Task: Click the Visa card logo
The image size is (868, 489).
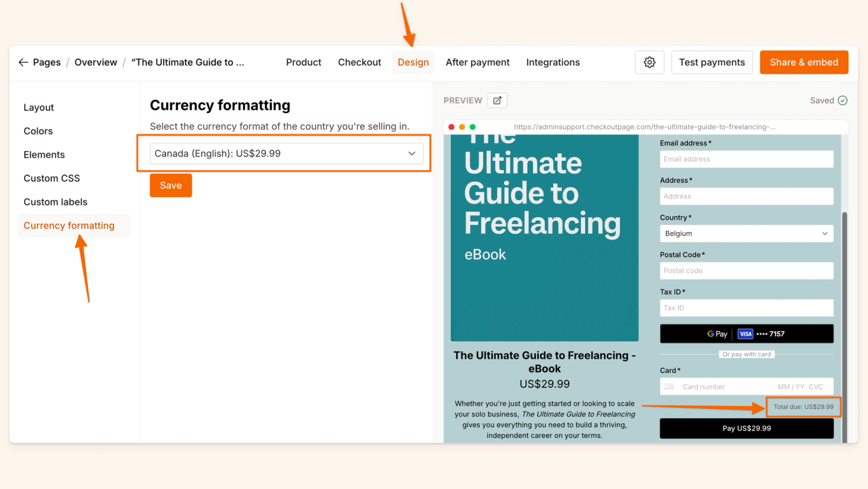Action: click(745, 334)
